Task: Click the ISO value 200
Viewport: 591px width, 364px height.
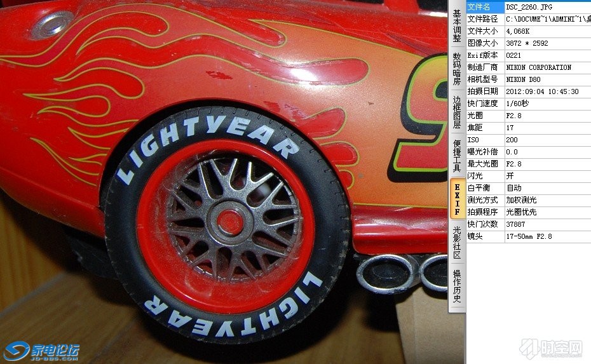Action: point(512,139)
